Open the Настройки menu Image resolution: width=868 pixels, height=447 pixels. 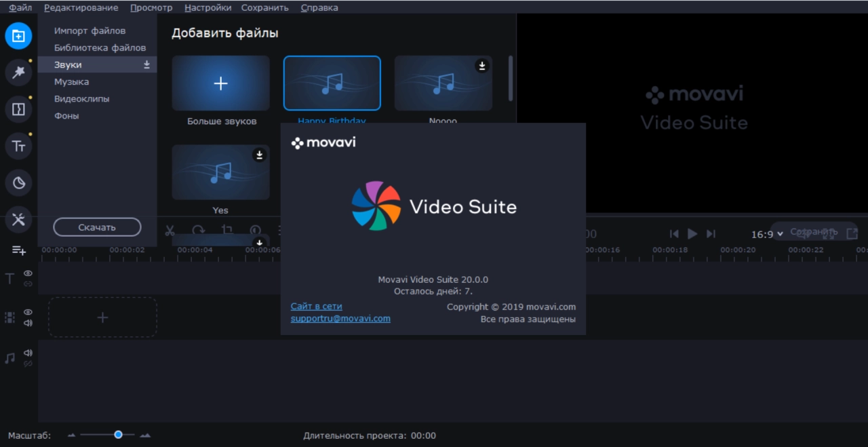[x=208, y=7]
